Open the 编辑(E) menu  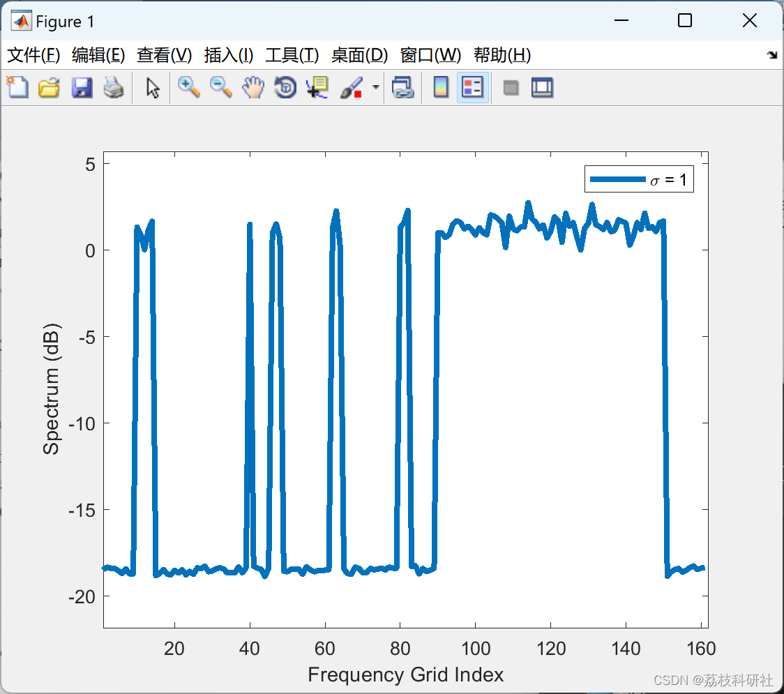(98, 55)
